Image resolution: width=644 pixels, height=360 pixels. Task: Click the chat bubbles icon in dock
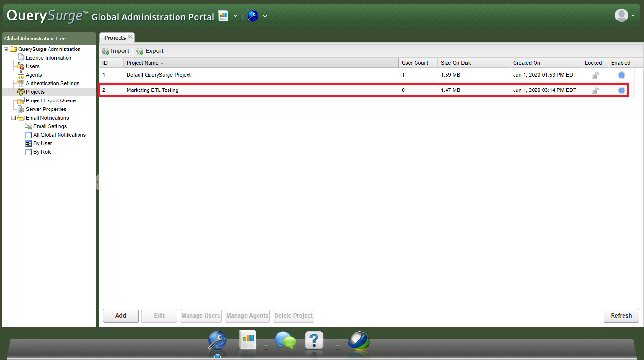[285, 341]
